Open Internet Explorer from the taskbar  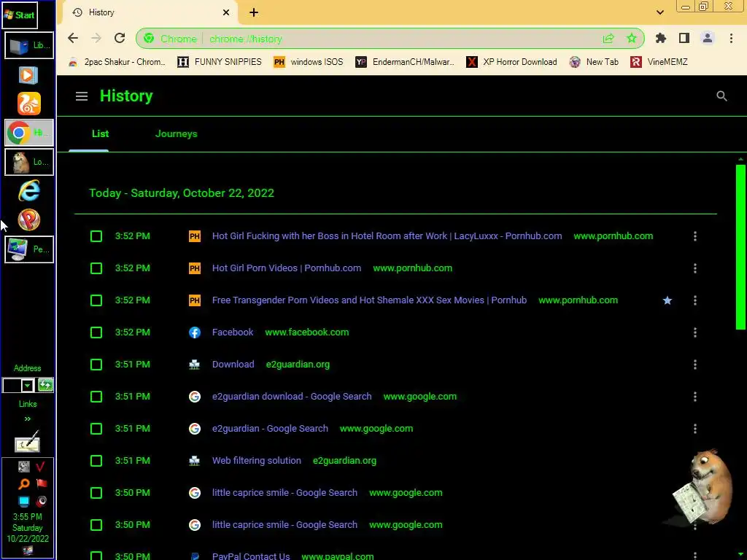[x=28, y=191]
